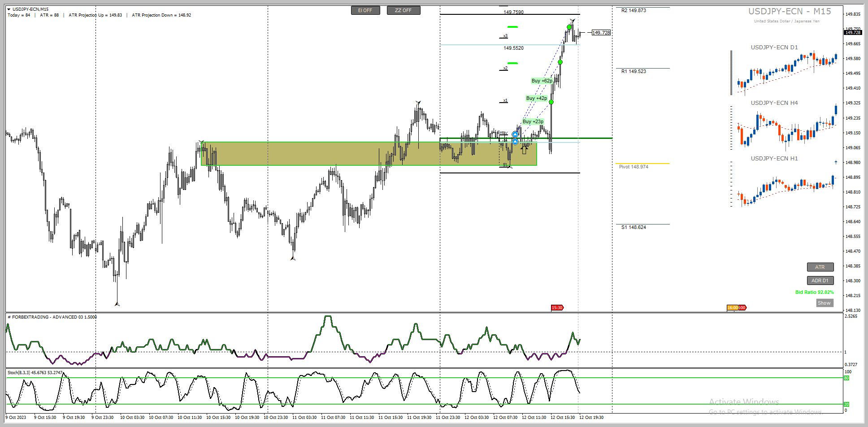This screenshot has height=427, width=868.
Task: Click the orange 16:00 time marker
Action: [x=733, y=307]
